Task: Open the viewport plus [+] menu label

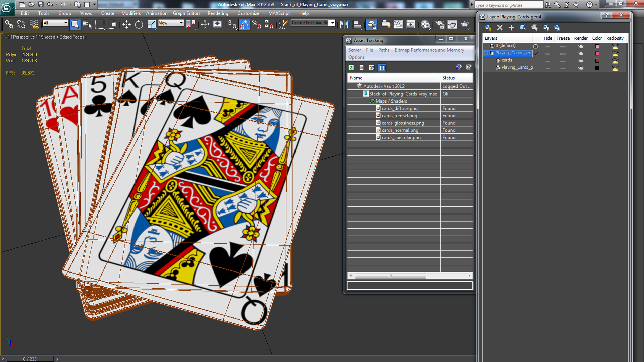Action: point(6,37)
